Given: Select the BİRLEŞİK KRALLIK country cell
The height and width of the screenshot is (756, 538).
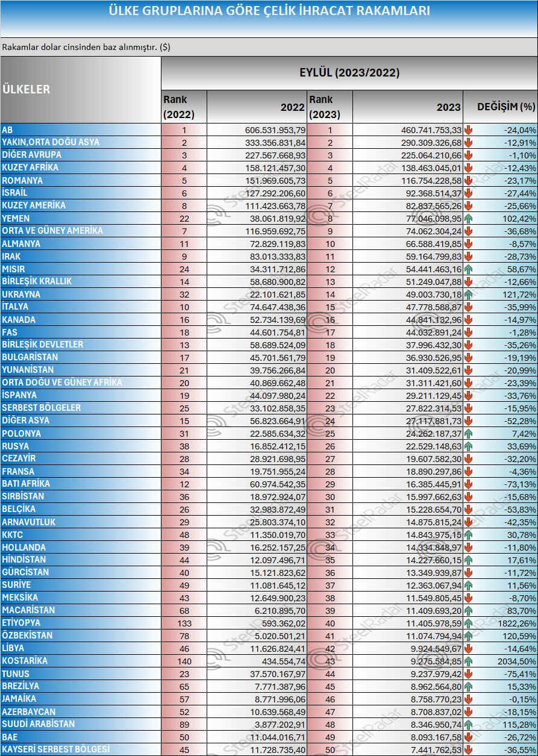Looking at the screenshot, I should (x=81, y=281).
